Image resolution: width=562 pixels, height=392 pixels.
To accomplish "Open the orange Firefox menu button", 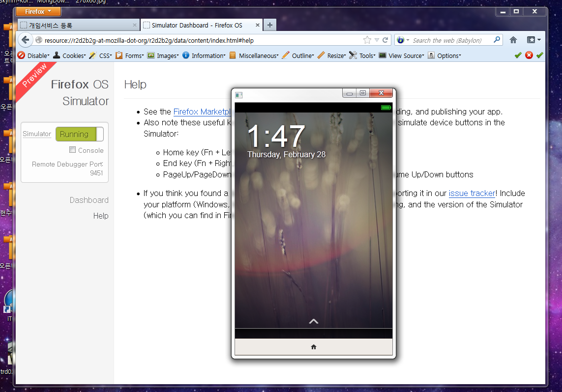I will point(38,11).
